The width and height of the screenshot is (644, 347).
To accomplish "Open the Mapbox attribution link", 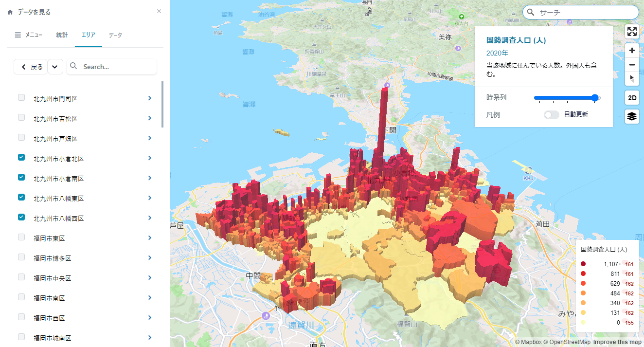I will pos(528,342).
